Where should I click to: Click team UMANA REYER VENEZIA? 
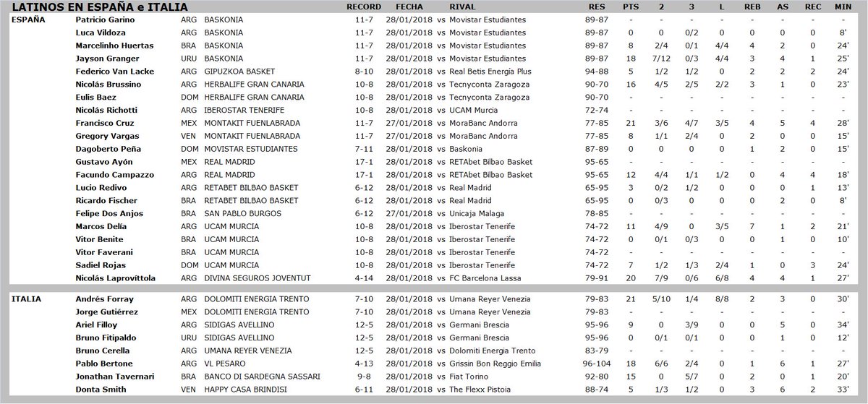(x=248, y=351)
